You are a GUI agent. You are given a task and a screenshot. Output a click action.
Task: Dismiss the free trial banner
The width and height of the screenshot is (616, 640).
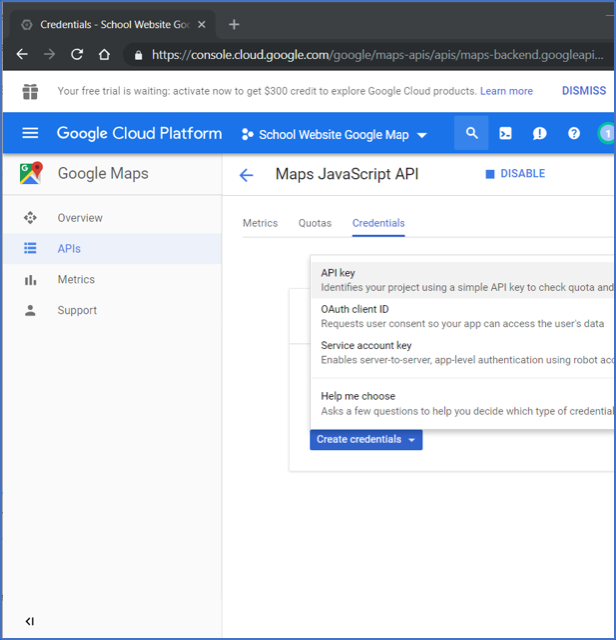583,91
